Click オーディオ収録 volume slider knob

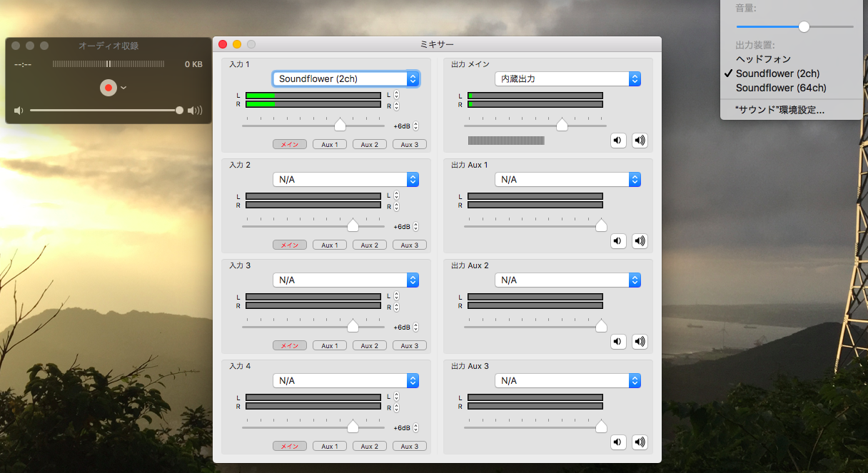click(x=179, y=111)
